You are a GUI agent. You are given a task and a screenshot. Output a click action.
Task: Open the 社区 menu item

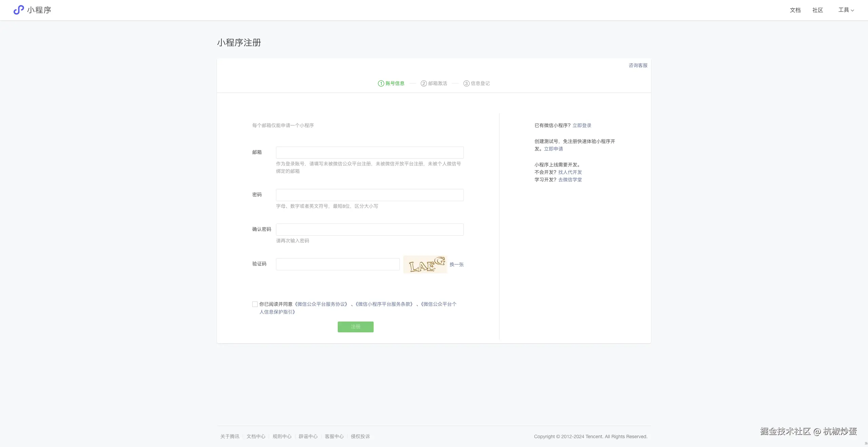[x=817, y=10]
